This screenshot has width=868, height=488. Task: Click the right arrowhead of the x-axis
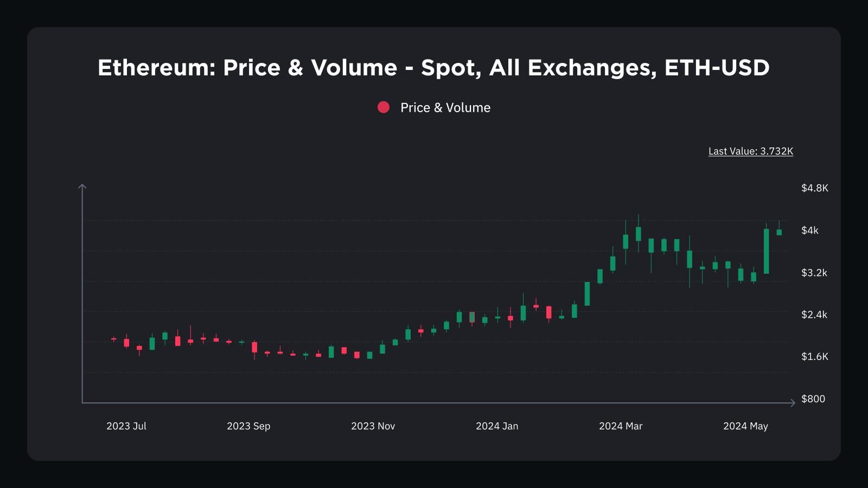tap(793, 403)
